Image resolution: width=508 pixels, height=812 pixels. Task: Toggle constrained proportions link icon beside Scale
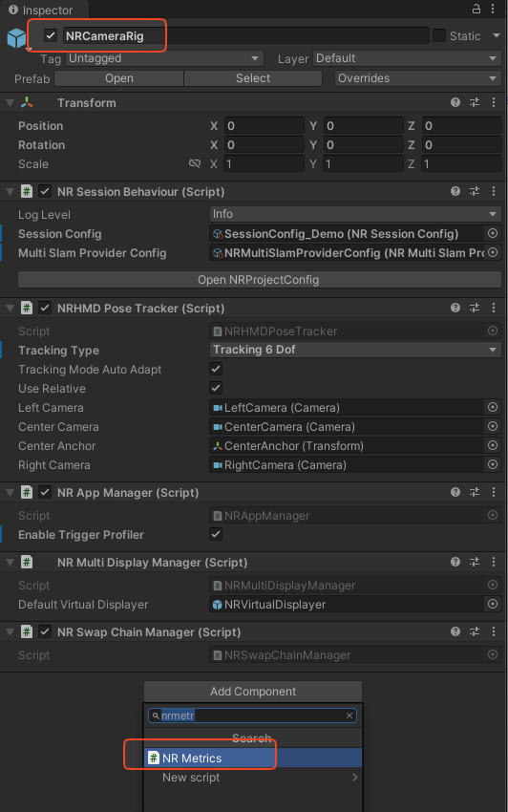[195, 163]
